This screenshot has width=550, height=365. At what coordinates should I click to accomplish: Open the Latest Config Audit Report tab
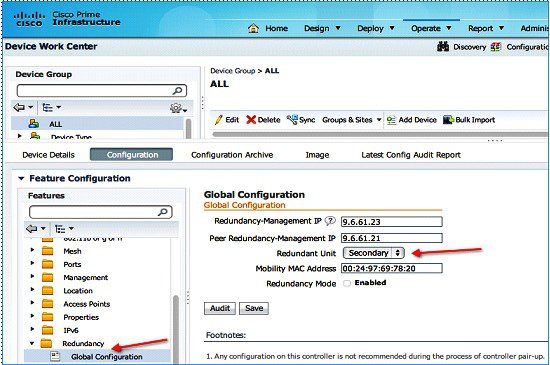click(411, 155)
